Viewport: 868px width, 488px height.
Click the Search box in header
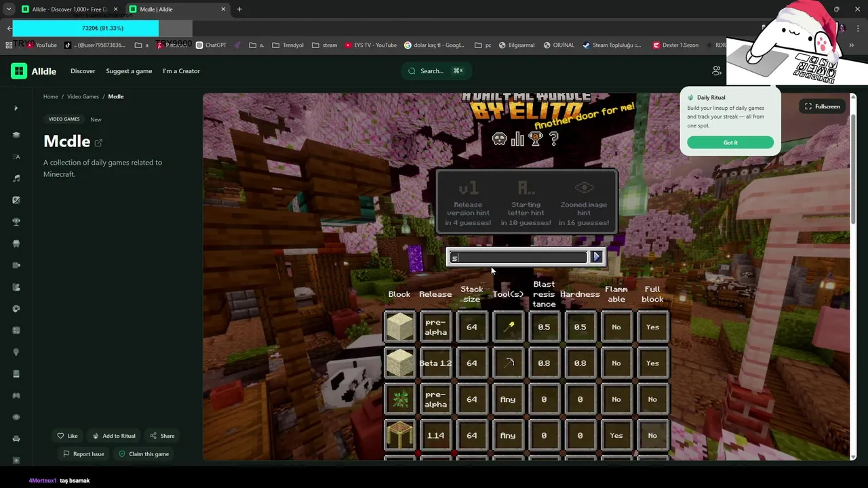(436, 71)
